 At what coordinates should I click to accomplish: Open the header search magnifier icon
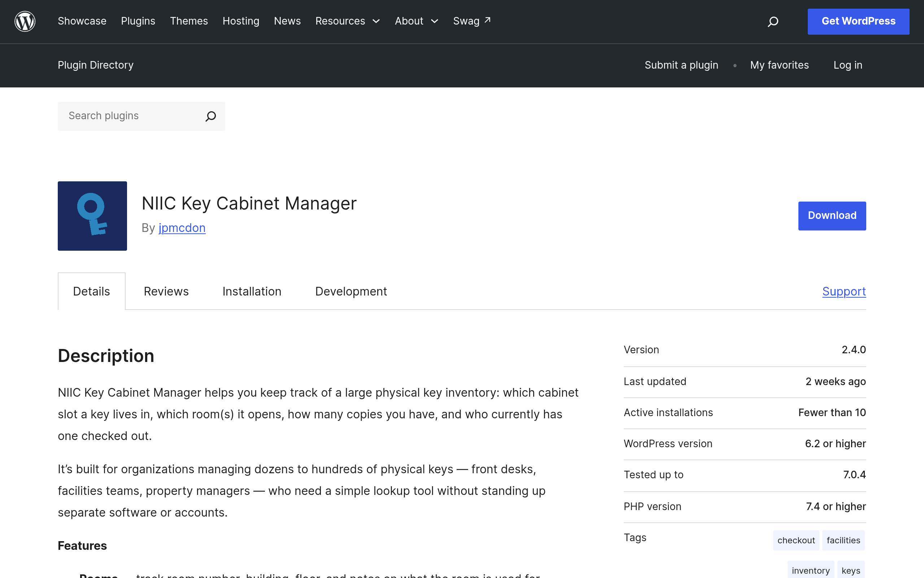pos(773,21)
